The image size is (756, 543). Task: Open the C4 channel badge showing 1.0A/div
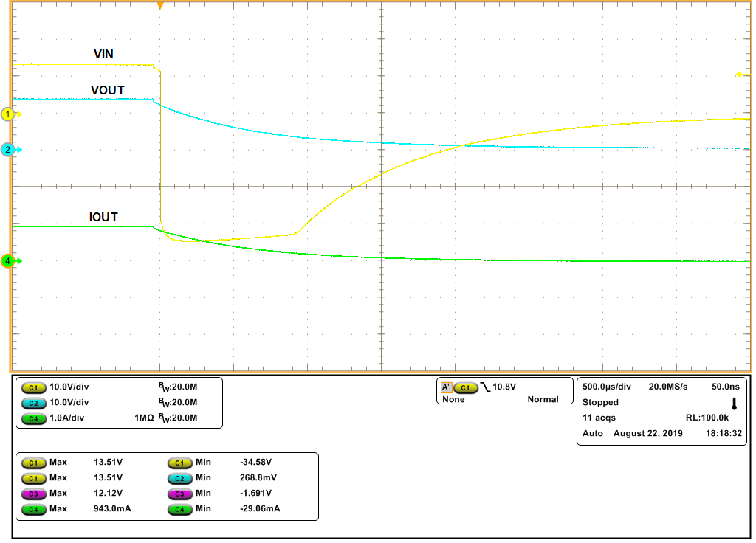[x=34, y=418]
